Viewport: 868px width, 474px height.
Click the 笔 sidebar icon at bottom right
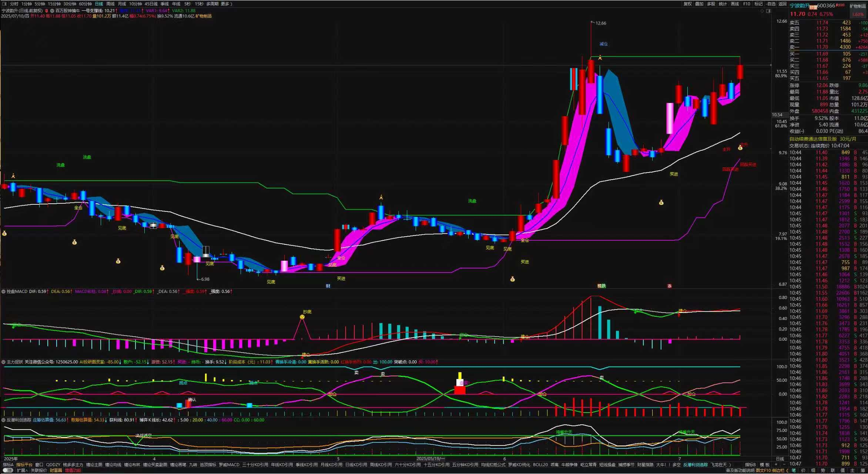click(x=793, y=471)
